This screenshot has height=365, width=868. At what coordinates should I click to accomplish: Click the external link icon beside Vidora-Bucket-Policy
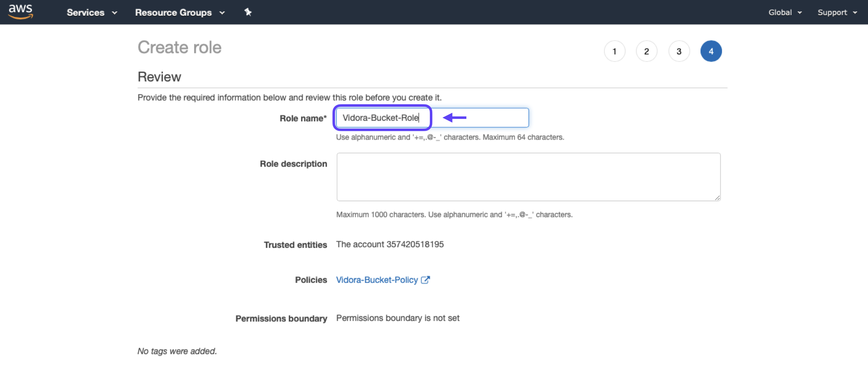425,280
